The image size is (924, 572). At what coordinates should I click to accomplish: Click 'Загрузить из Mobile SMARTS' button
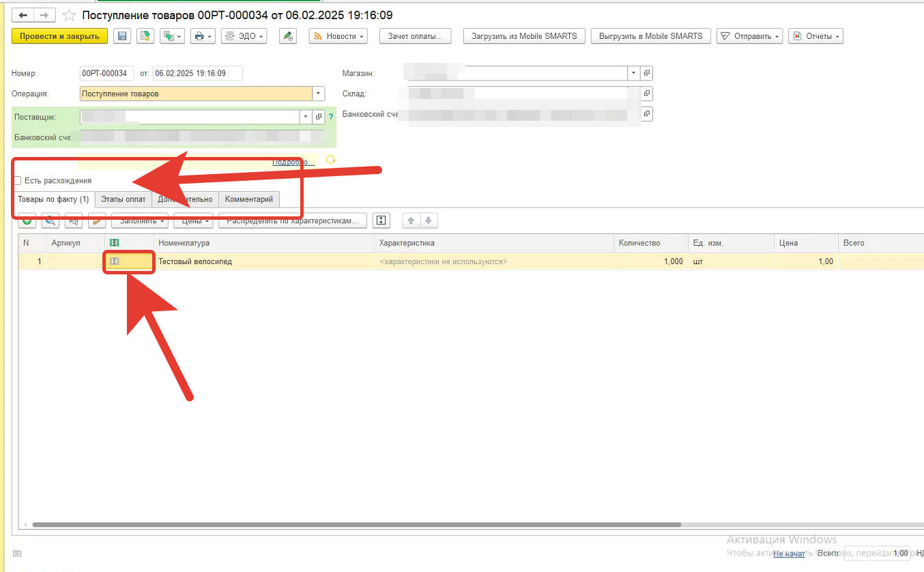pos(524,36)
